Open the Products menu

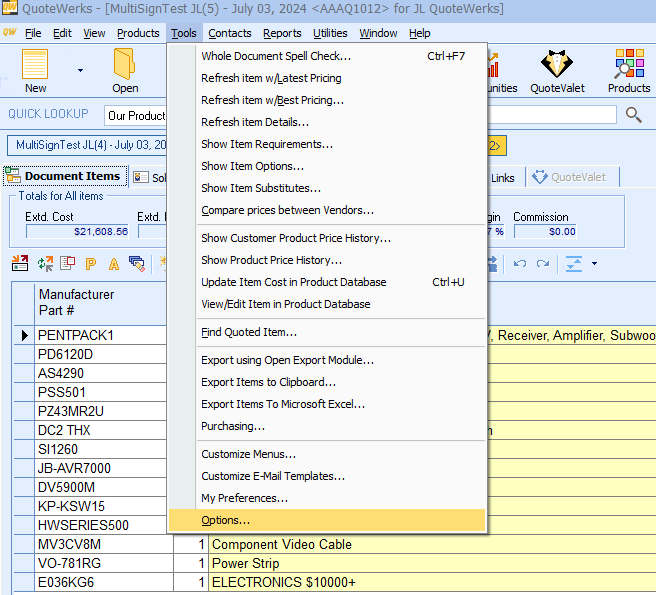(x=138, y=33)
